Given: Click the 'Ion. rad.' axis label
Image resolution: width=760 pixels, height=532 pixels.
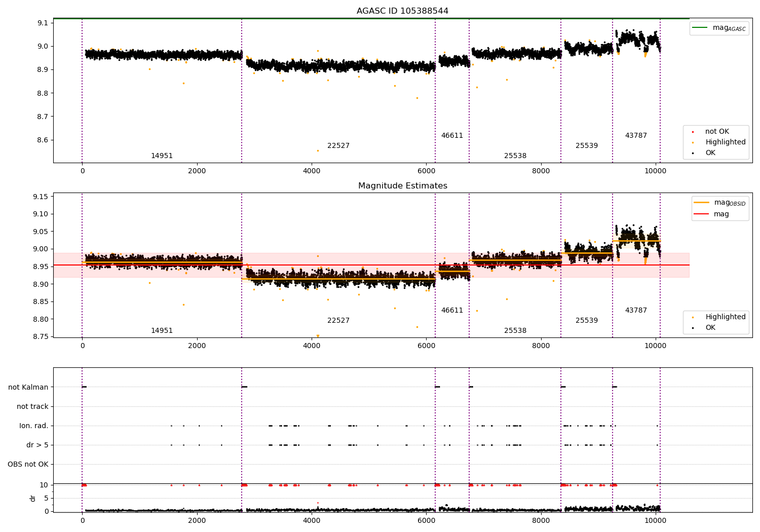Looking at the screenshot, I should click(34, 426).
